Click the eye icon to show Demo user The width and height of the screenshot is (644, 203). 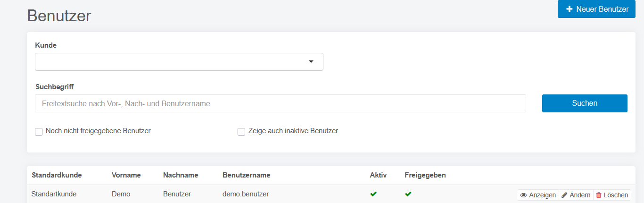coord(523,195)
